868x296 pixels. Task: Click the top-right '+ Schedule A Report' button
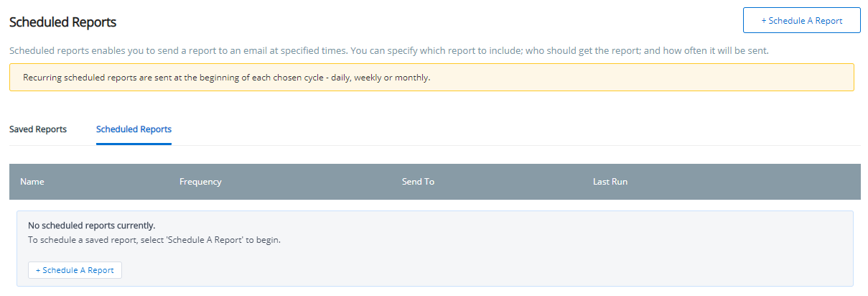(801, 21)
